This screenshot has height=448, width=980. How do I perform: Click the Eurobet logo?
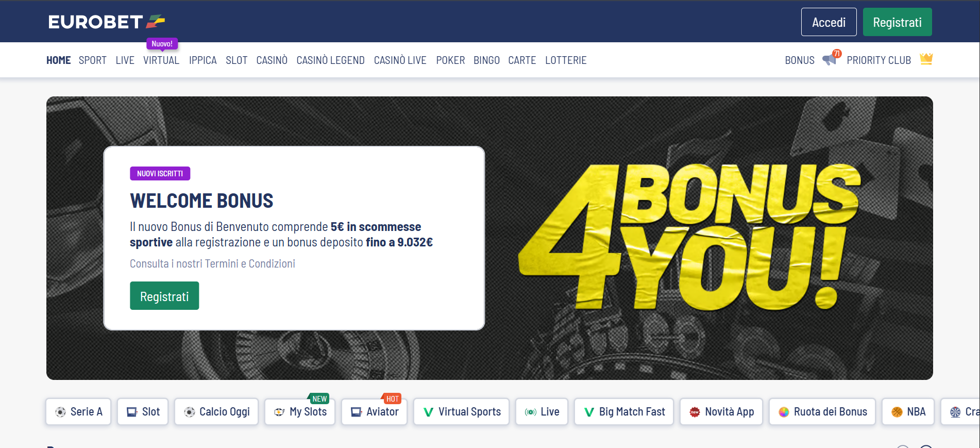107,22
